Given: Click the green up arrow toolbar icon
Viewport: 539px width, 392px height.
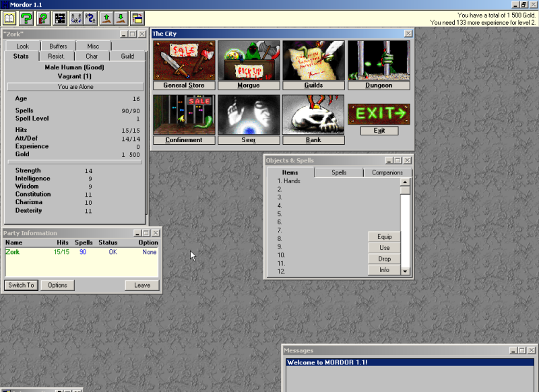Looking at the screenshot, I should [106, 18].
